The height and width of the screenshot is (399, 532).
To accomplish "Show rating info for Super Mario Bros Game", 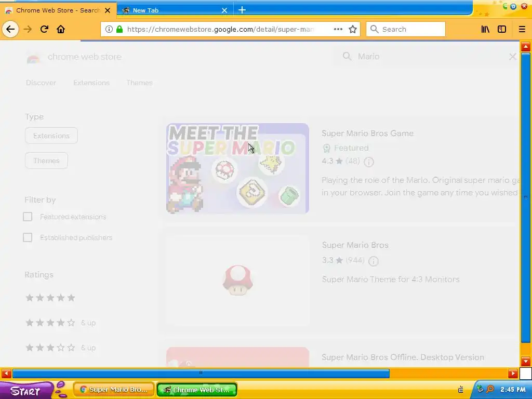I will click(369, 162).
